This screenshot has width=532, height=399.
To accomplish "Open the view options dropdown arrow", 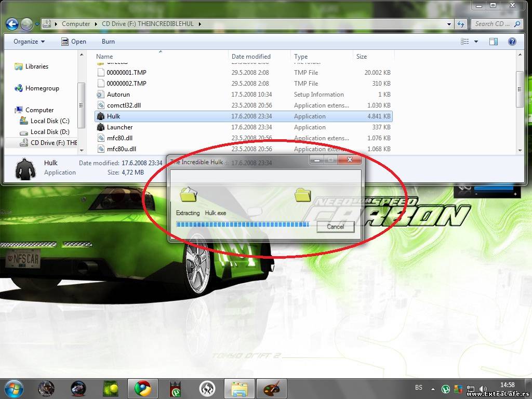I will point(476,42).
